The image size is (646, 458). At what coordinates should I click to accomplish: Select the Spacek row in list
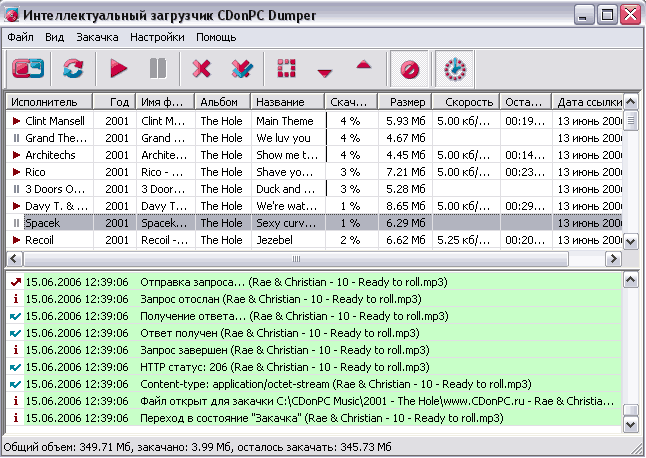pos(300,222)
